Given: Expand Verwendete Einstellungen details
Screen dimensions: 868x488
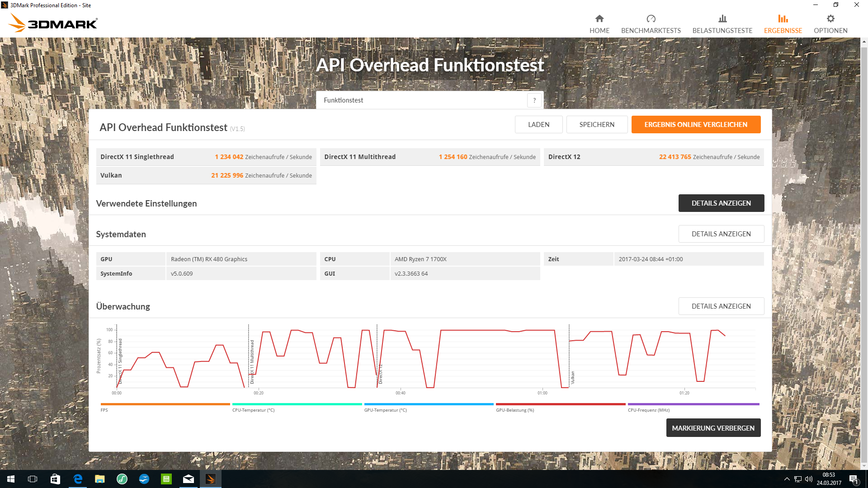Looking at the screenshot, I should click(x=721, y=203).
